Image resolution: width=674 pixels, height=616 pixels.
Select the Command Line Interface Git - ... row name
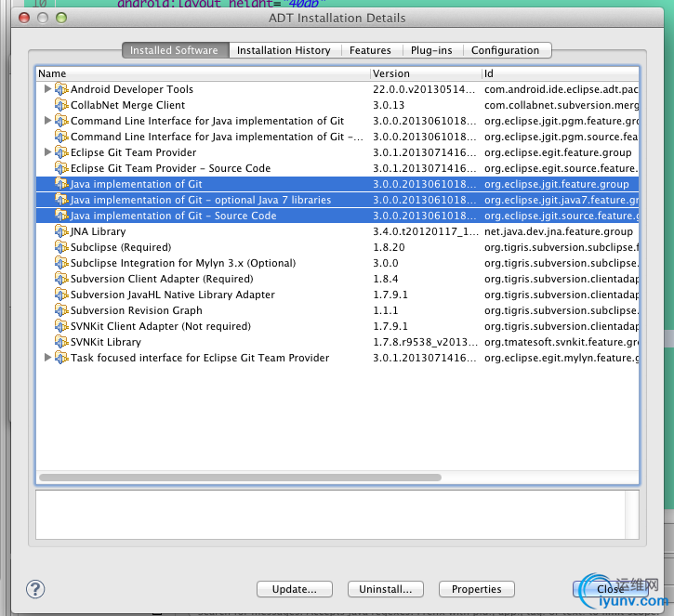(x=217, y=137)
